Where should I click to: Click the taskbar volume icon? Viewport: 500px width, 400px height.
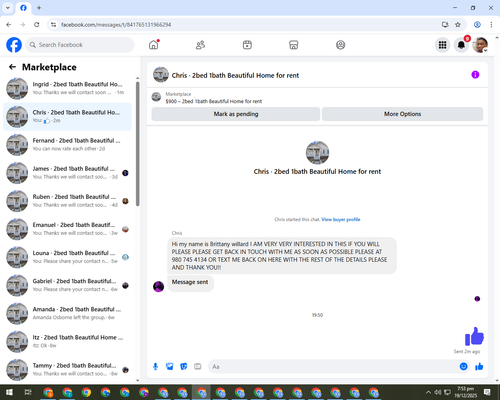pyautogui.click(x=438, y=392)
